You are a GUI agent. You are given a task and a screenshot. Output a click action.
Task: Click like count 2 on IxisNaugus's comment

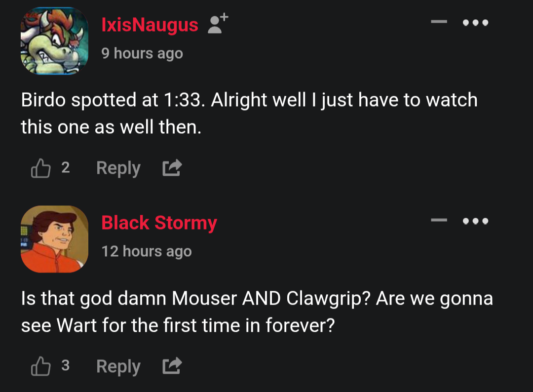click(65, 168)
